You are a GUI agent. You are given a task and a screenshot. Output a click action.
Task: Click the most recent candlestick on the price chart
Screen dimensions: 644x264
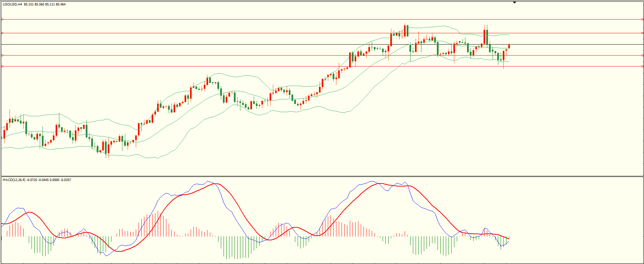point(509,46)
